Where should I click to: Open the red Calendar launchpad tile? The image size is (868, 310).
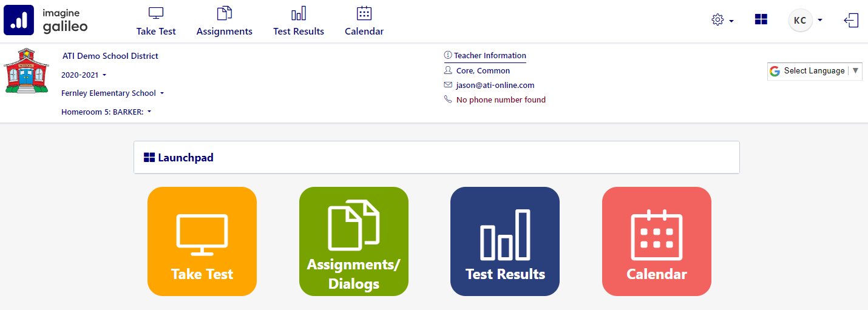pos(657,241)
